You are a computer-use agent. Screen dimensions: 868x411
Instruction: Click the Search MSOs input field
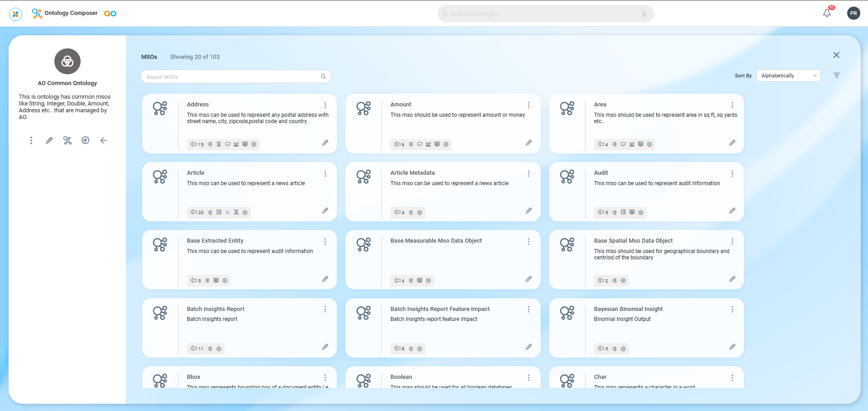(232, 77)
